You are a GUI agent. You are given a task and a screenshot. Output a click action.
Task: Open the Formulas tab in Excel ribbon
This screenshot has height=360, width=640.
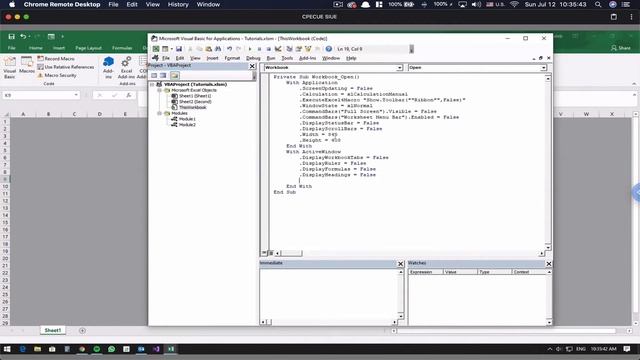tap(122, 48)
